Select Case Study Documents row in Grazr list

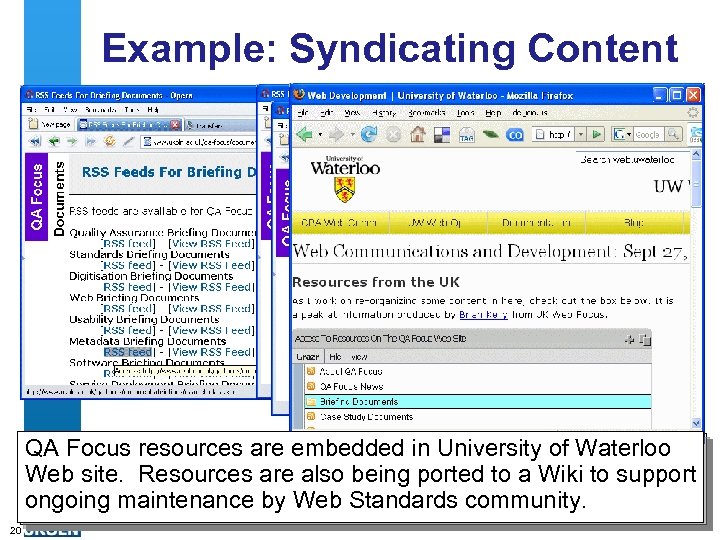tap(478, 417)
